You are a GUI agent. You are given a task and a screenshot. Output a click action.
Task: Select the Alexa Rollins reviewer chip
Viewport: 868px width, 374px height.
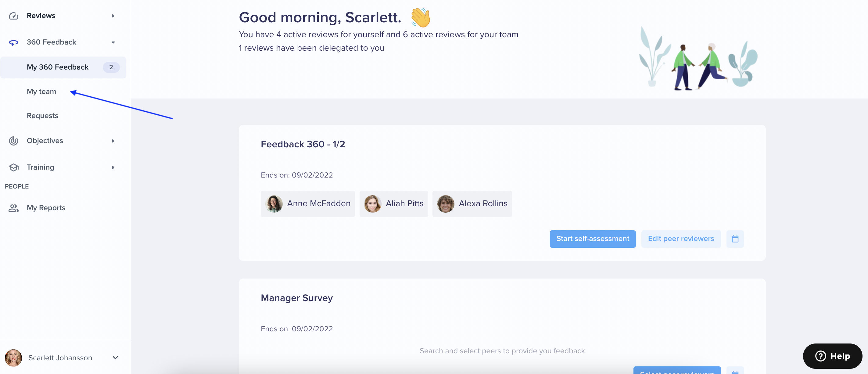point(472,204)
